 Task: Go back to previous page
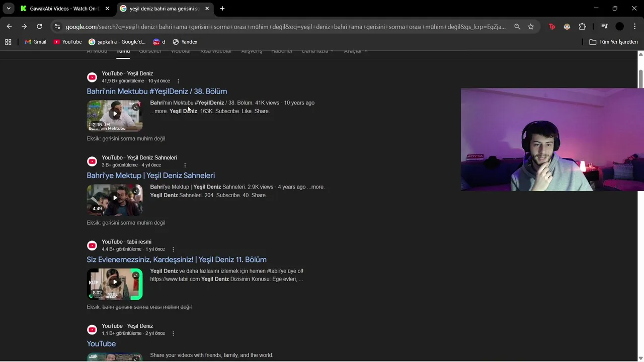tap(9, 27)
